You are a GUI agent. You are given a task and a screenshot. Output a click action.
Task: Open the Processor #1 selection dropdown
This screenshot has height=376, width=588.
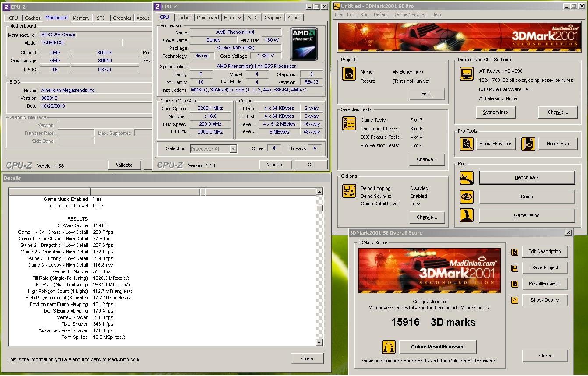coord(233,149)
